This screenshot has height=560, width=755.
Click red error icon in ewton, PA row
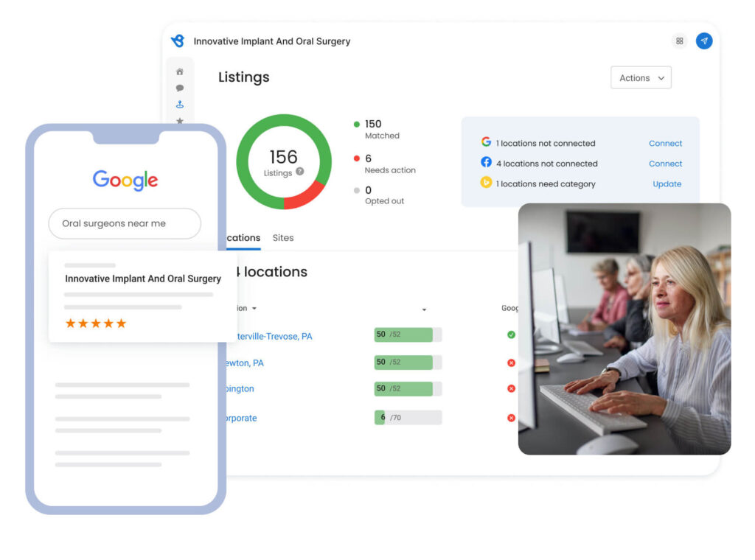click(x=512, y=363)
